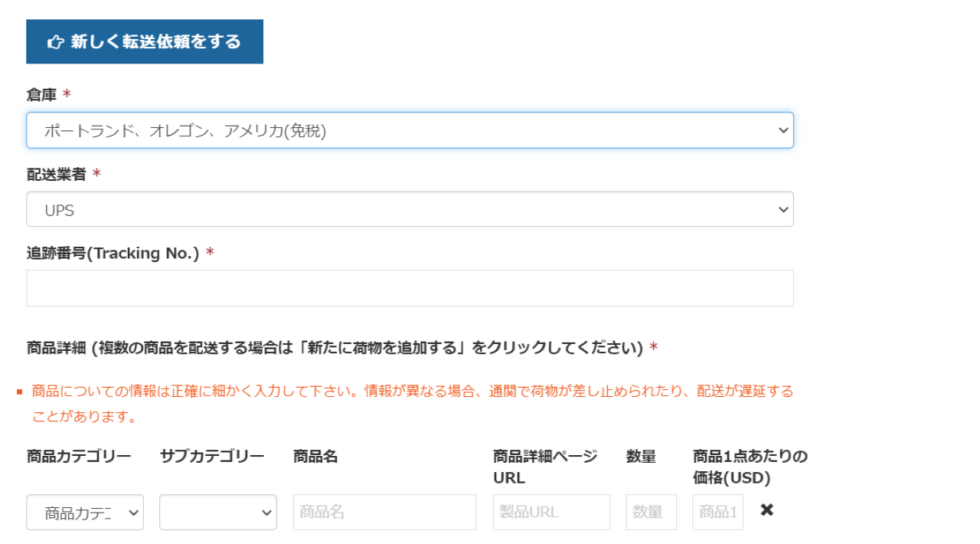The width and height of the screenshot is (980, 544).
Task: Open the 倉庫 warehouse dropdown
Action: click(x=410, y=130)
